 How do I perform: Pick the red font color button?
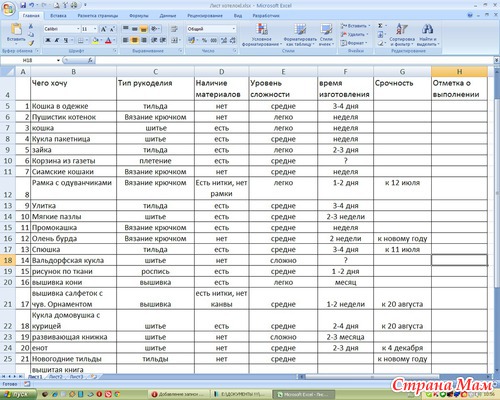(108, 40)
